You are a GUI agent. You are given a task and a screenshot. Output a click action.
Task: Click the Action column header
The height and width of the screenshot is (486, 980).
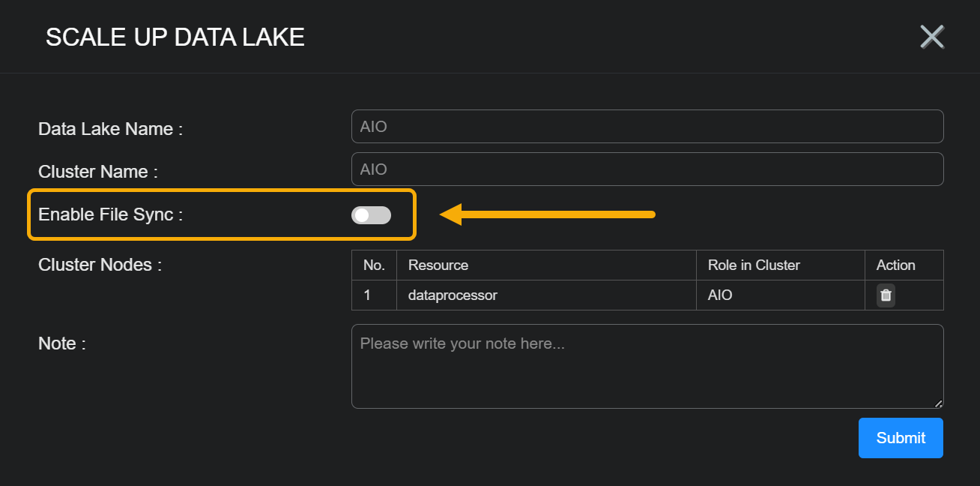895,265
